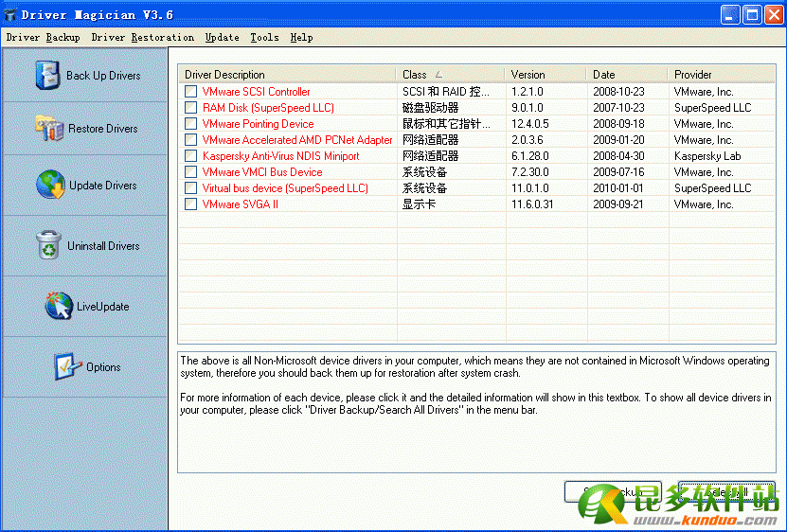
Task: Sort by the Class column header
Action: click(451, 74)
